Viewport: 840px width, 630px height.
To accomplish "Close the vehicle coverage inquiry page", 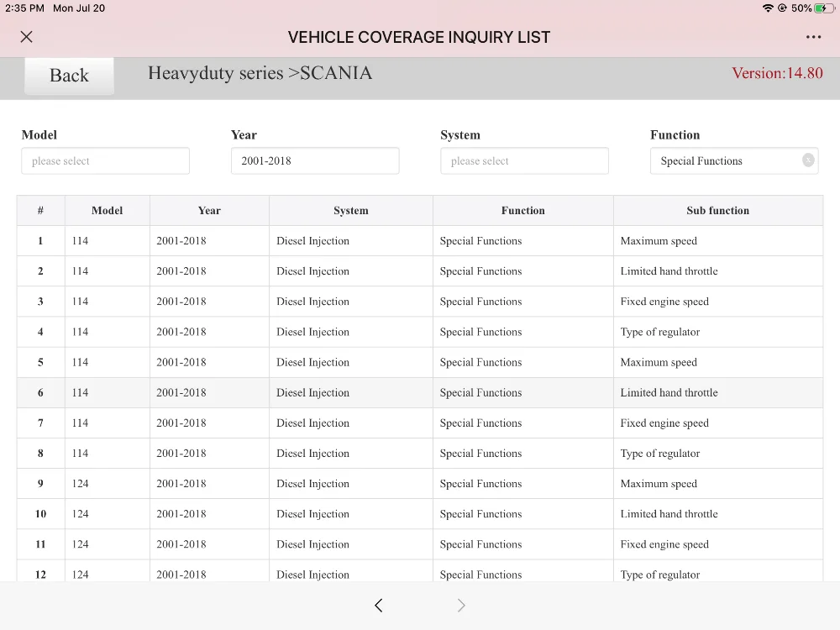I will pyautogui.click(x=26, y=37).
